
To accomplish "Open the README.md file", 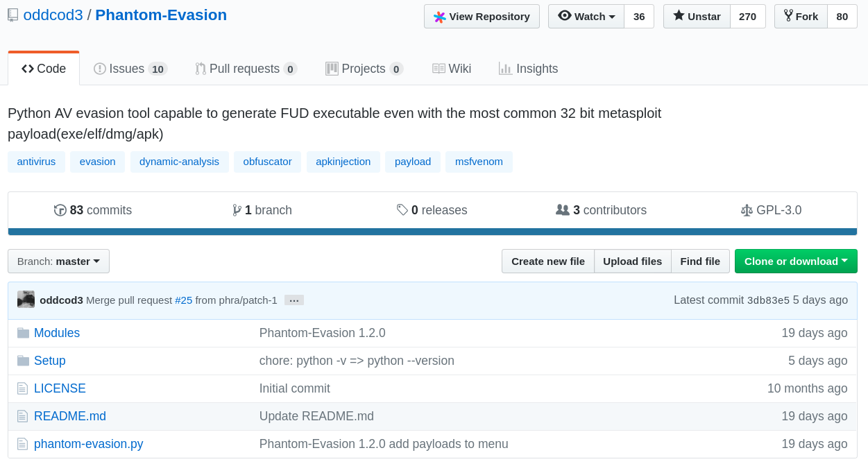I will 70,416.
